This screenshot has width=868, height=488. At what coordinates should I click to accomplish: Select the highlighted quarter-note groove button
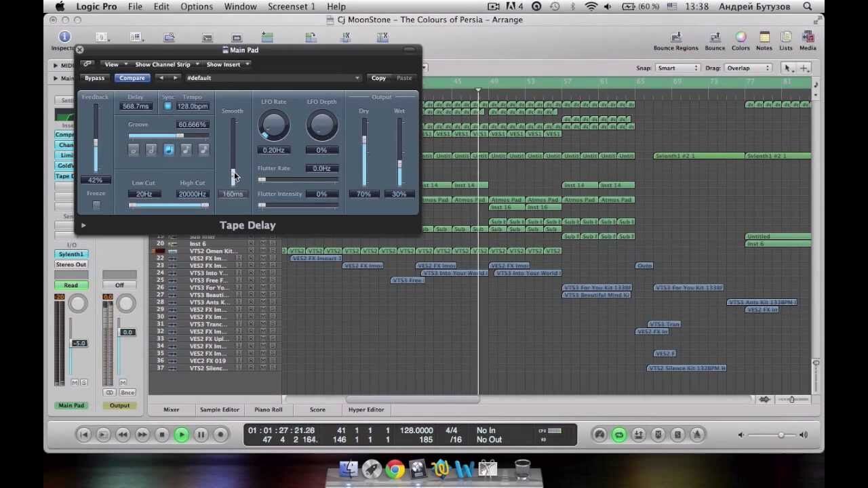[x=169, y=150]
